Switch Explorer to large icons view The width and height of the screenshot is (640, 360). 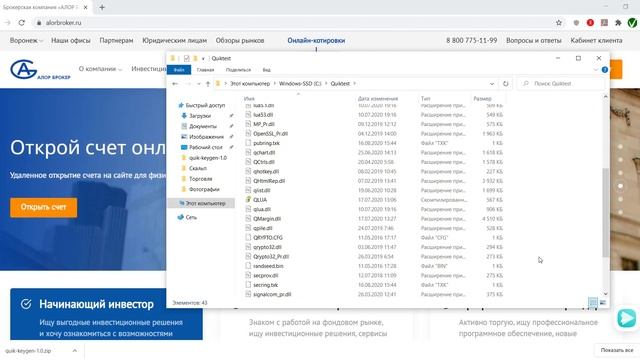pyautogui.click(x=603, y=302)
